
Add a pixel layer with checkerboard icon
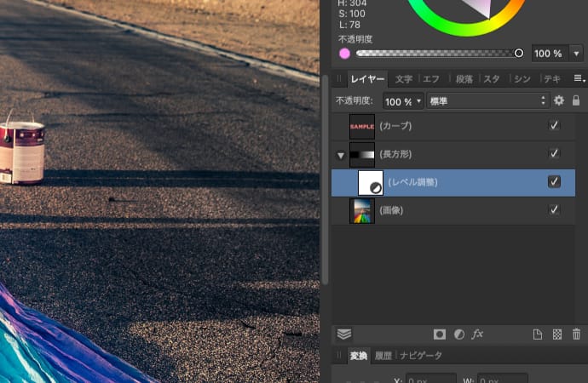coord(557,334)
